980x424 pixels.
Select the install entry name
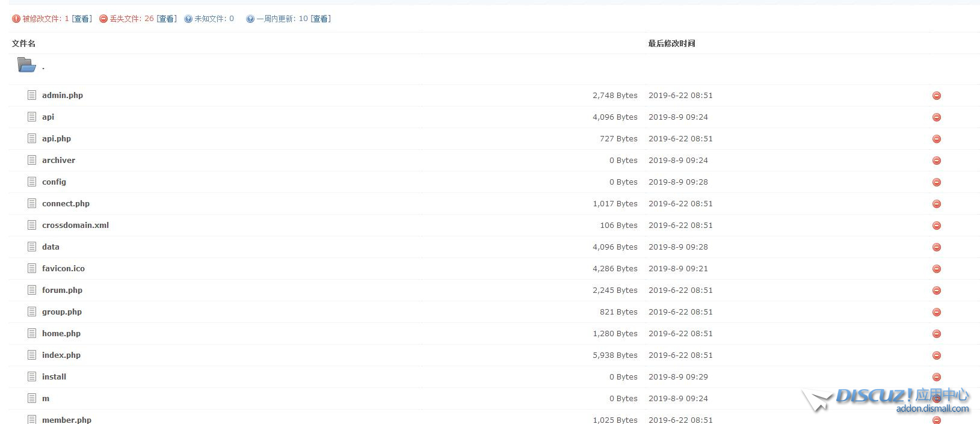54,376
